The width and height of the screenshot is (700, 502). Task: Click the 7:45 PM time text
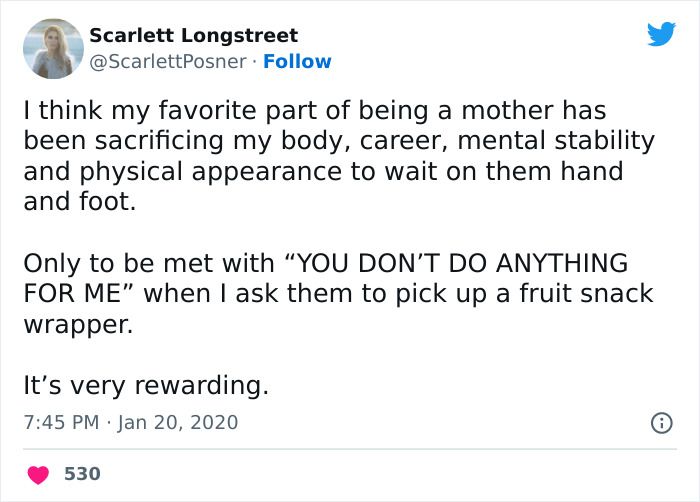point(59,423)
